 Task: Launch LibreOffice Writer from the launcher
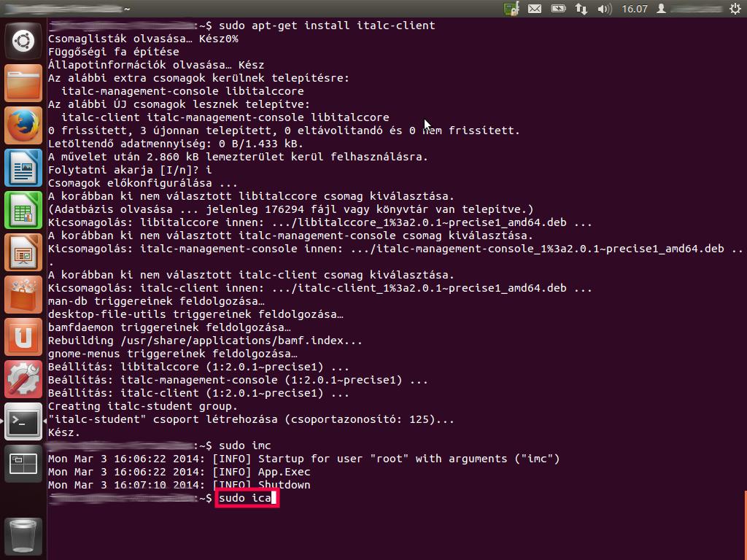[x=23, y=168]
